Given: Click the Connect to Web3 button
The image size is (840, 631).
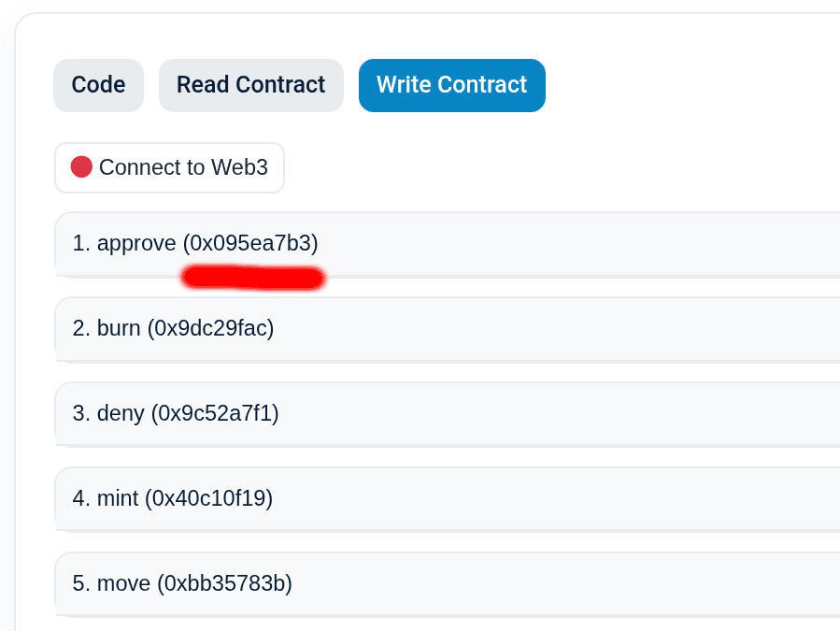Looking at the screenshot, I should tap(169, 167).
